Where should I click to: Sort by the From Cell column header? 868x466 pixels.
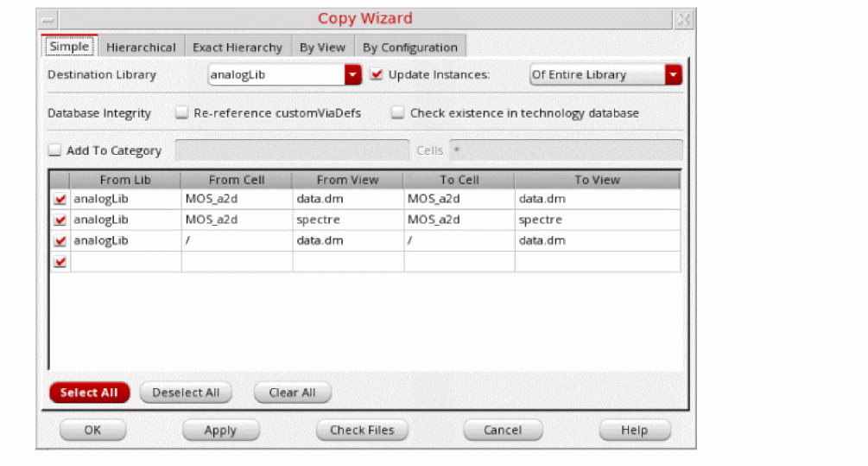237,180
